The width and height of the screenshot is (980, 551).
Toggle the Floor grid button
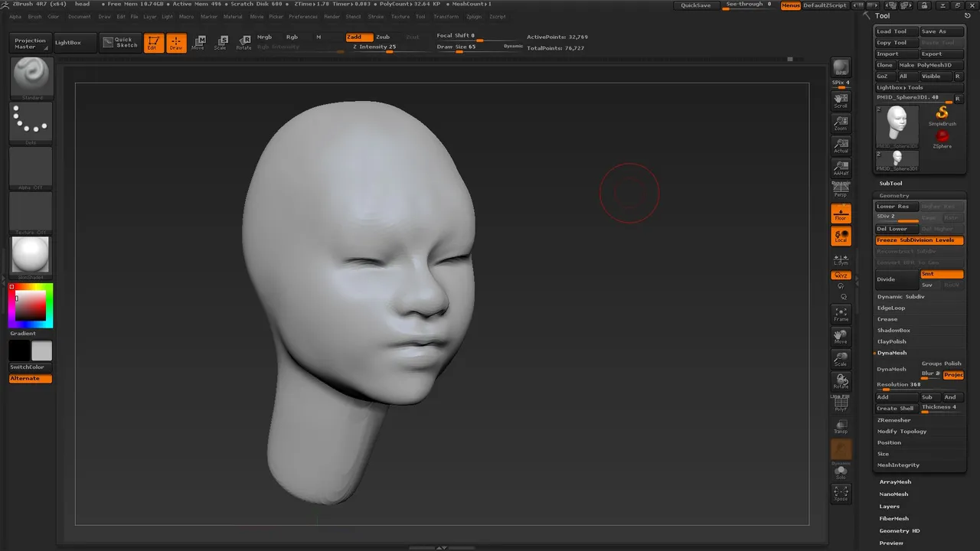tap(841, 214)
